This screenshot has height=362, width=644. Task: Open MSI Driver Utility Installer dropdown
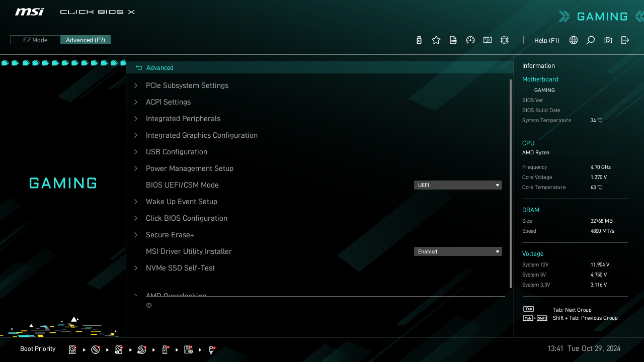pos(458,251)
